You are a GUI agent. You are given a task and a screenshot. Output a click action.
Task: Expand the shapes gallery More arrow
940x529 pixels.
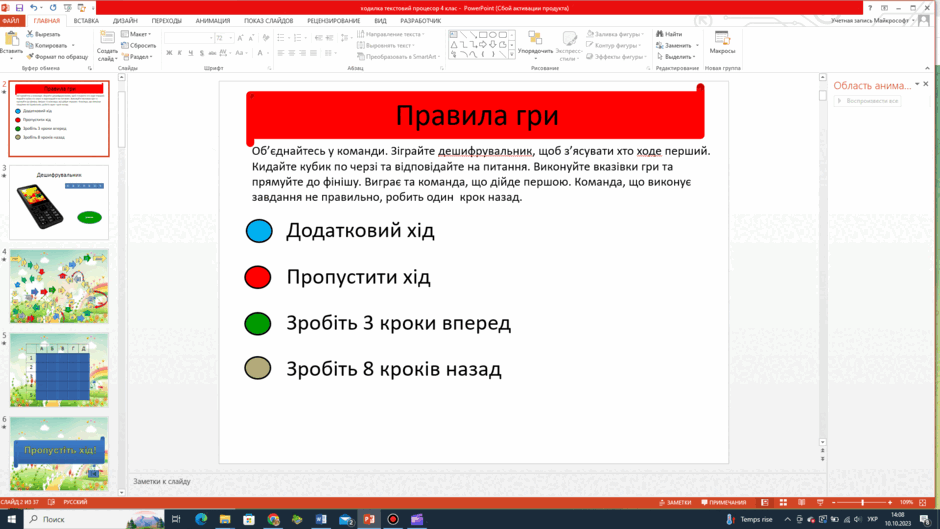click(x=511, y=55)
